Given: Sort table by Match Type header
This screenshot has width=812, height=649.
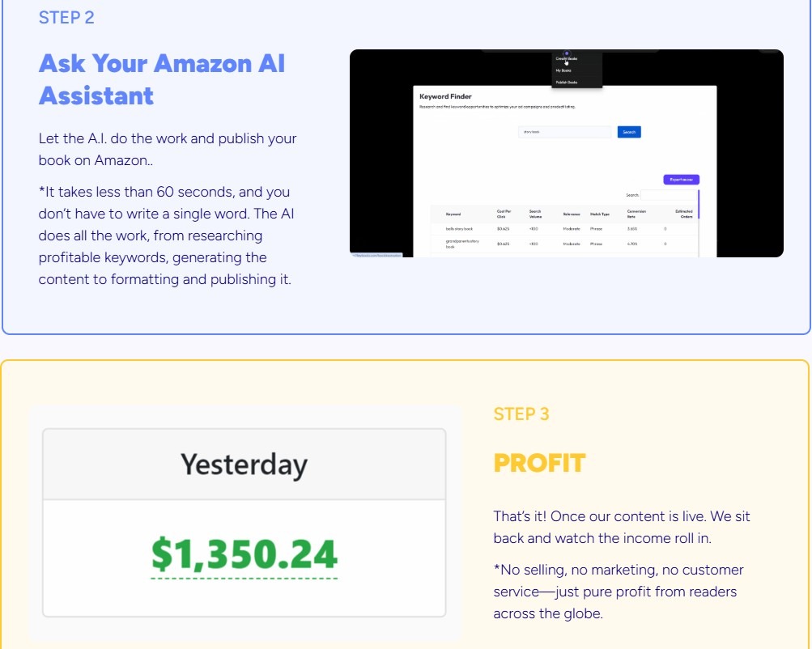Looking at the screenshot, I should [600, 214].
